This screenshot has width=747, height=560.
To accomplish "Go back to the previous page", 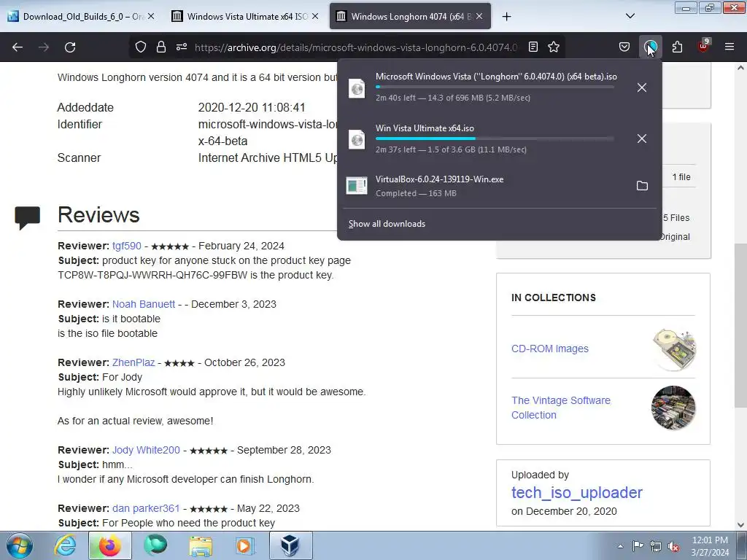I will pyautogui.click(x=18, y=47).
